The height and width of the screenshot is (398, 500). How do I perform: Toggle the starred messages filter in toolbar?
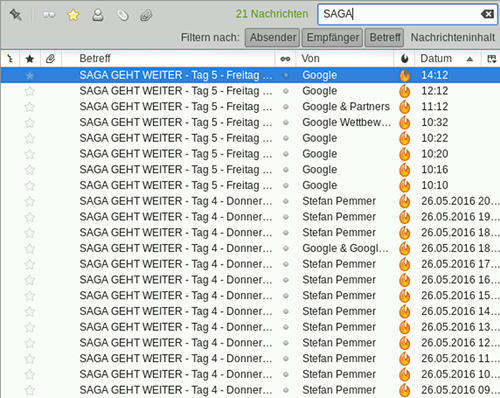coord(73,15)
